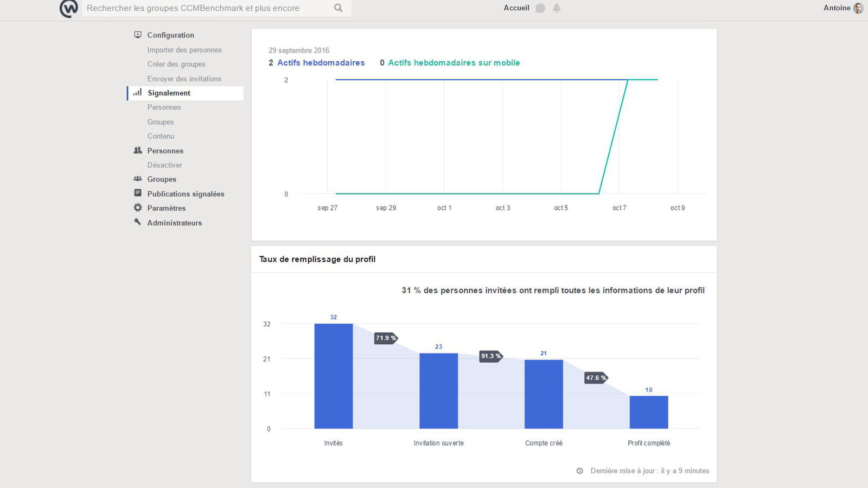Click Actifs hebdomadaires sur mobile legend

tap(454, 63)
